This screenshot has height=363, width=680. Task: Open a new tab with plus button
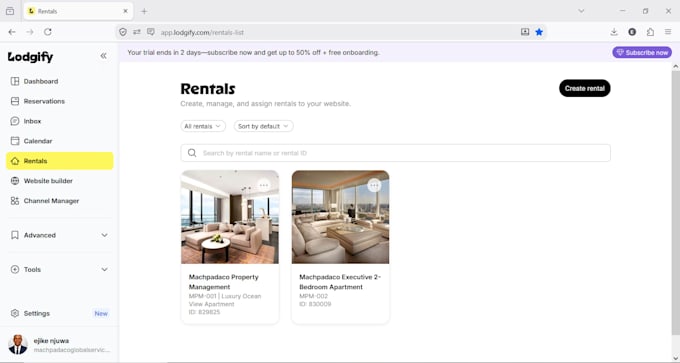pos(144,11)
